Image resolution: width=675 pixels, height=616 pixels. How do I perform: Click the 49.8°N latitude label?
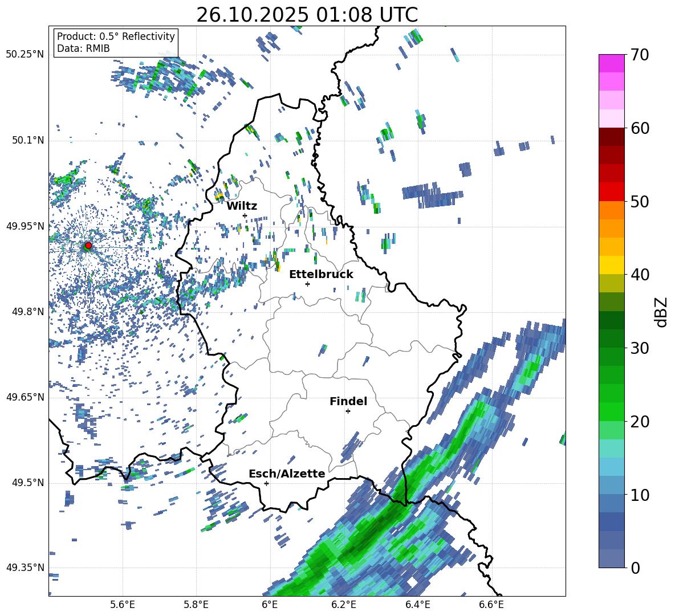[27, 312]
